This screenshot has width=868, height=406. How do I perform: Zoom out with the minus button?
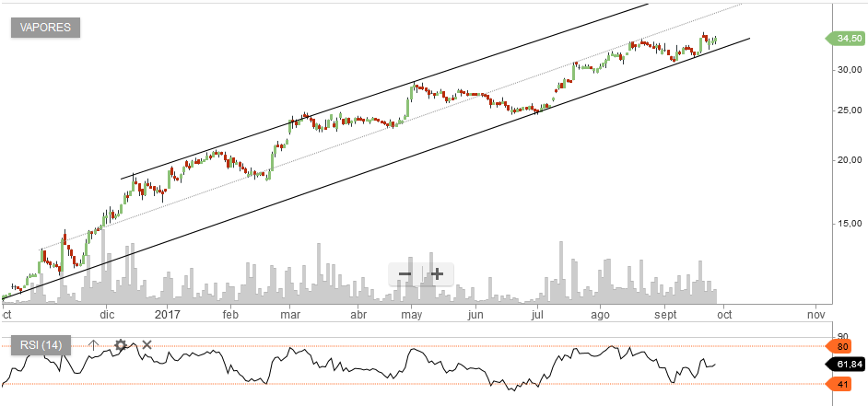(405, 273)
